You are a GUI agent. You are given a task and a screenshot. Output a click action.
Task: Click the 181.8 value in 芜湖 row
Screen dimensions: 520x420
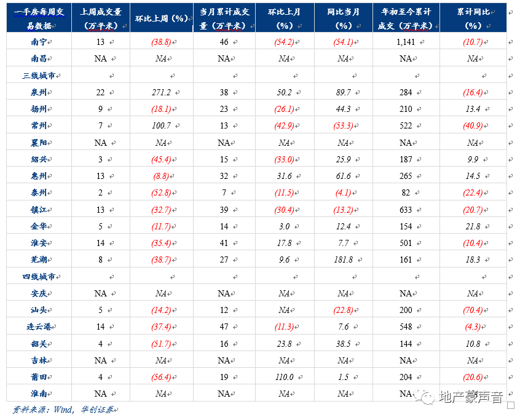tap(344, 260)
